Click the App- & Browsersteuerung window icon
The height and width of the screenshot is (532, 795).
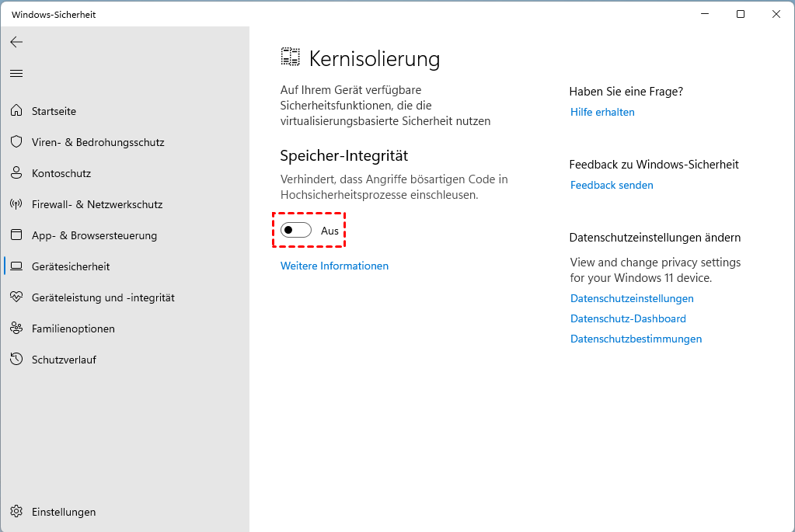(16, 235)
